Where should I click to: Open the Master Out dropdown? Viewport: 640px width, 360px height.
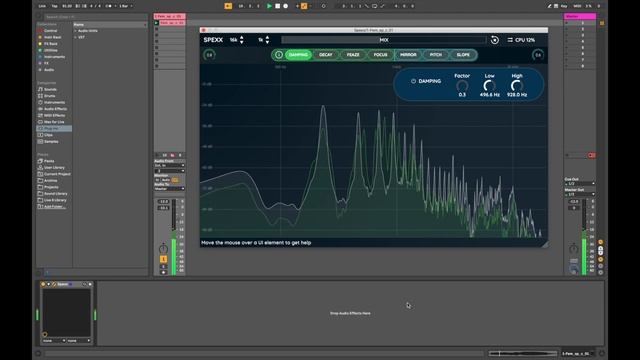click(x=580, y=194)
